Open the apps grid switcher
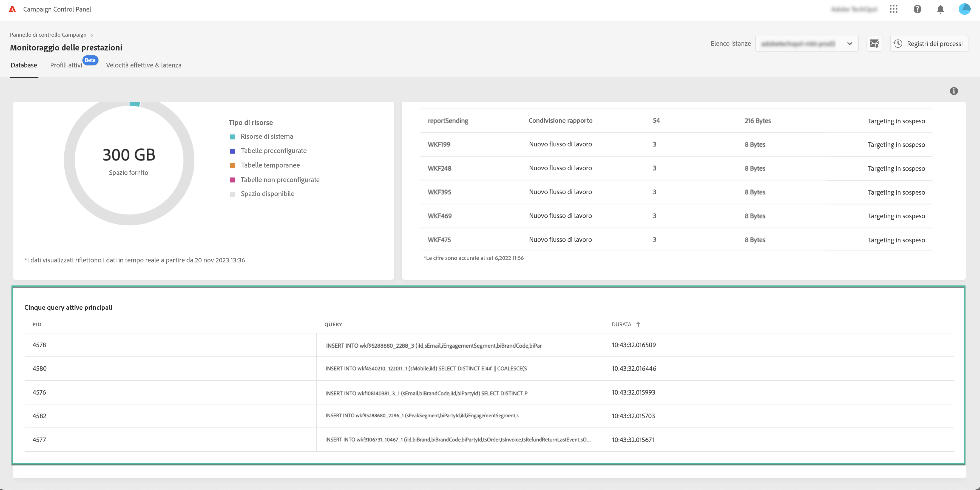 click(x=894, y=9)
